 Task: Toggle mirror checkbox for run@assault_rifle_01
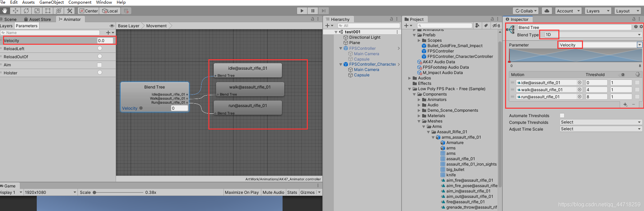point(637,97)
